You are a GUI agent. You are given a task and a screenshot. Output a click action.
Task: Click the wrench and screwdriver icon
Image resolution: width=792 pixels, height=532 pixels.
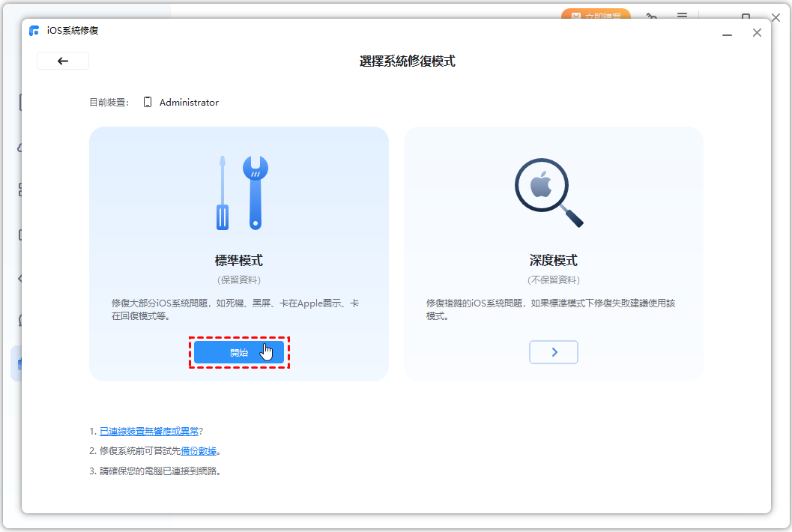[x=239, y=192]
